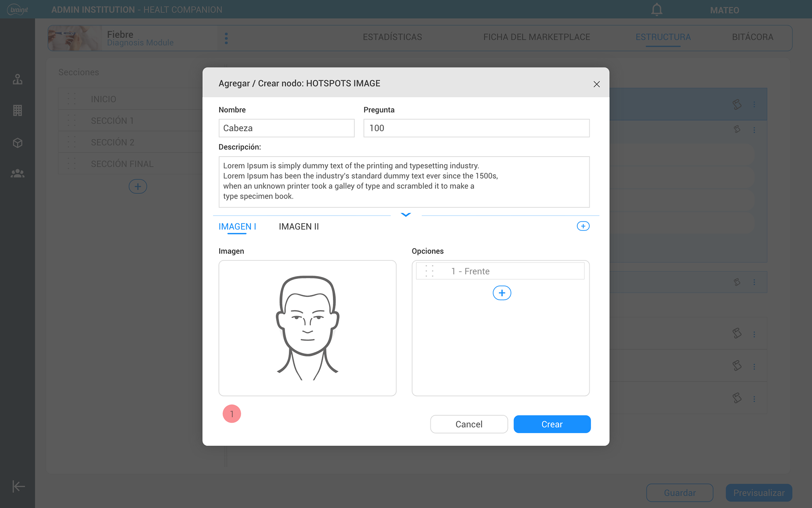
Task: Collapse sidebar with arrow icon
Action: click(x=18, y=486)
